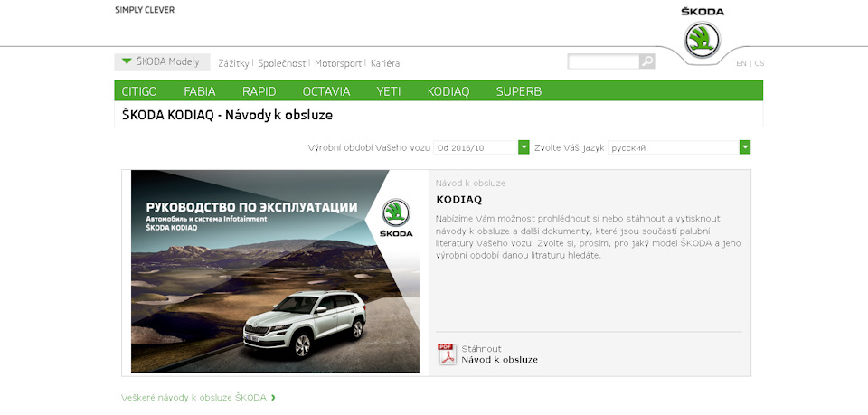Image resolution: width=868 pixels, height=415 pixels.
Task: Click the PDF download icon
Action: pos(447,354)
